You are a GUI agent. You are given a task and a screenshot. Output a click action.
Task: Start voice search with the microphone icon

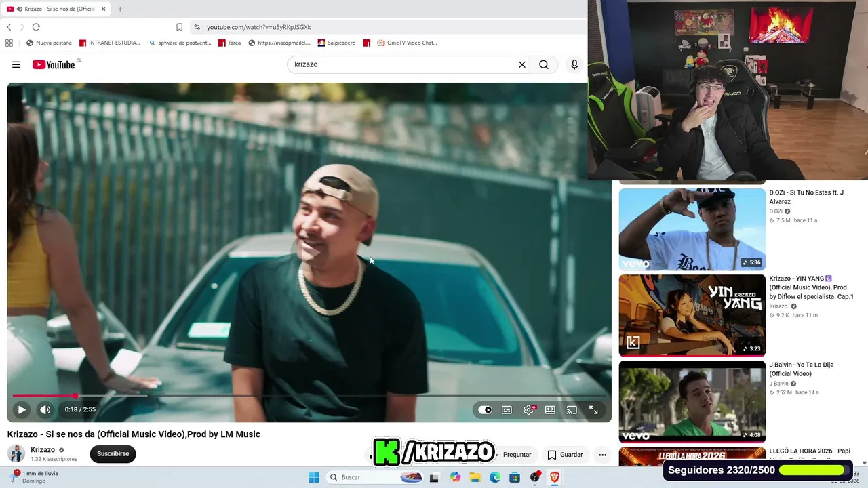click(574, 64)
